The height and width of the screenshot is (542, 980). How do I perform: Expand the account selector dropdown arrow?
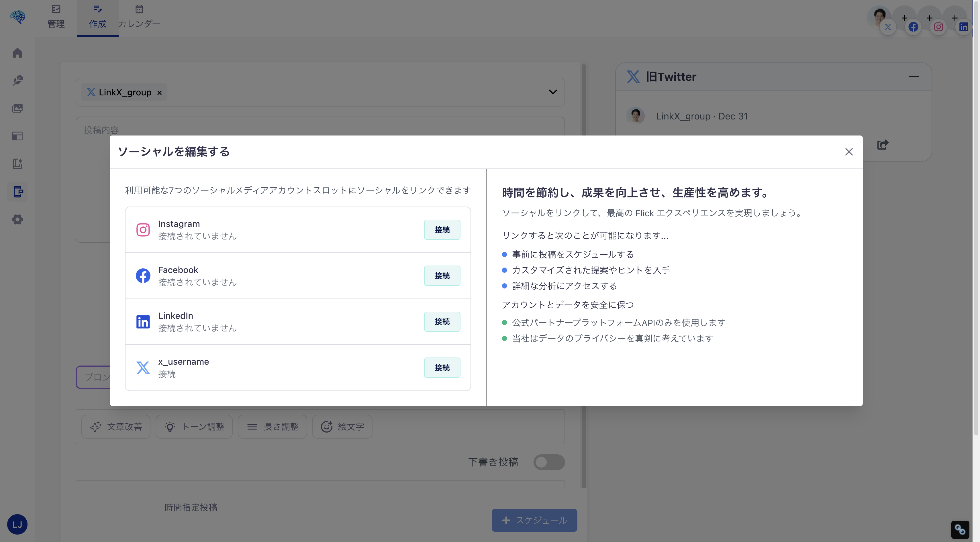553,92
